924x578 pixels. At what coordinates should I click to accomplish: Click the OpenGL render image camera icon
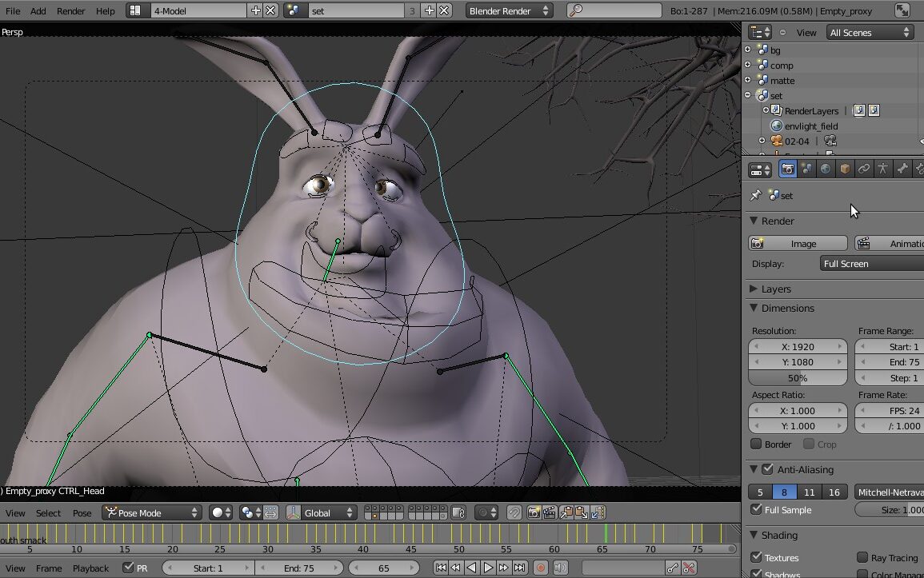534,512
